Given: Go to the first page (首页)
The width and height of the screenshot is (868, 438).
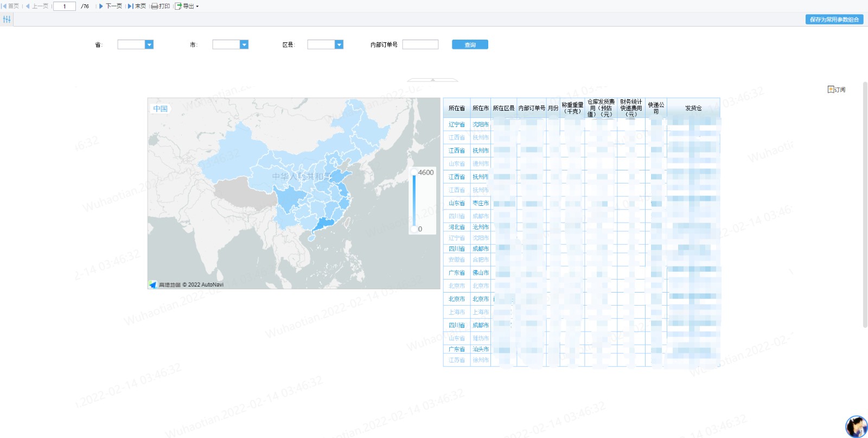Looking at the screenshot, I should pyautogui.click(x=10, y=6).
